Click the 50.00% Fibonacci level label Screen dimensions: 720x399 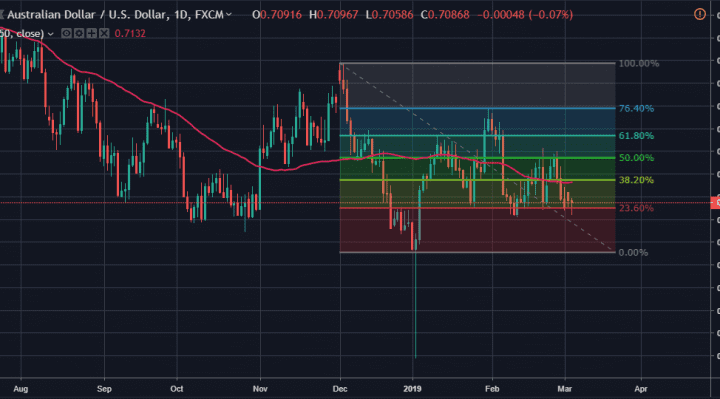pyautogui.click(x=636, y=157)
